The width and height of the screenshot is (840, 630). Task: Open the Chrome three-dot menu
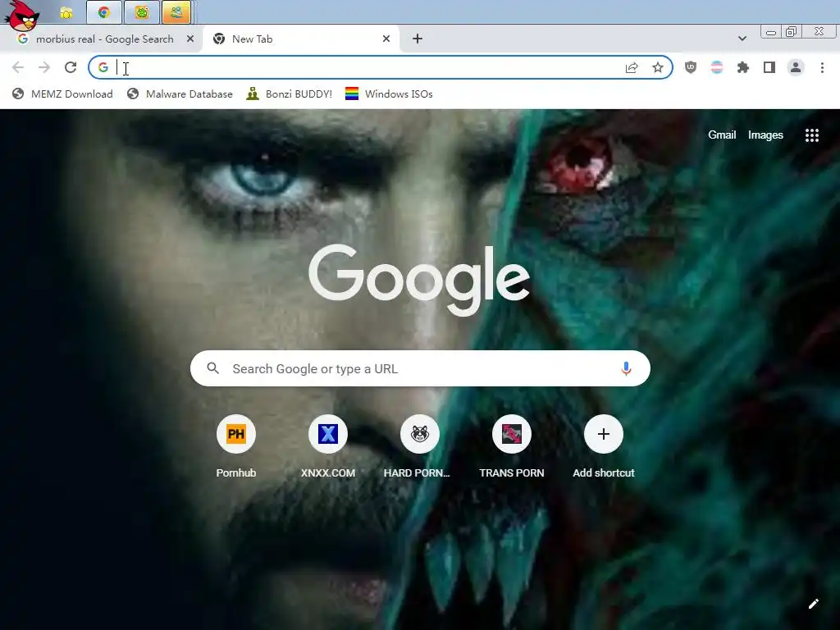822,67
